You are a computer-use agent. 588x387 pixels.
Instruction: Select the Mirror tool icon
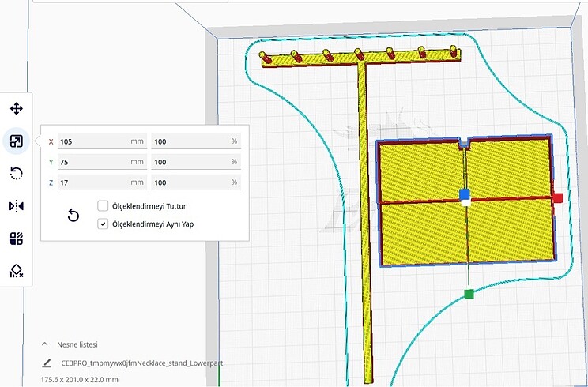click(16, 206)
